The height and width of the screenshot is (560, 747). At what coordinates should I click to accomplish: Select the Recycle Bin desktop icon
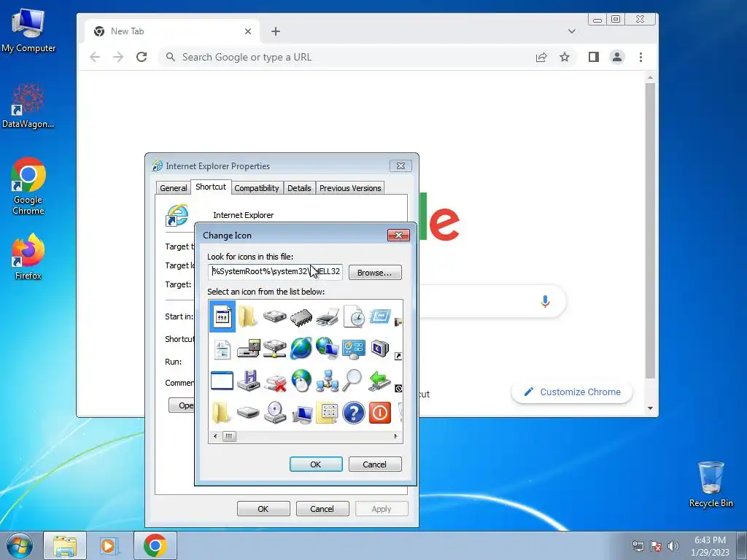tap(711, 484)
